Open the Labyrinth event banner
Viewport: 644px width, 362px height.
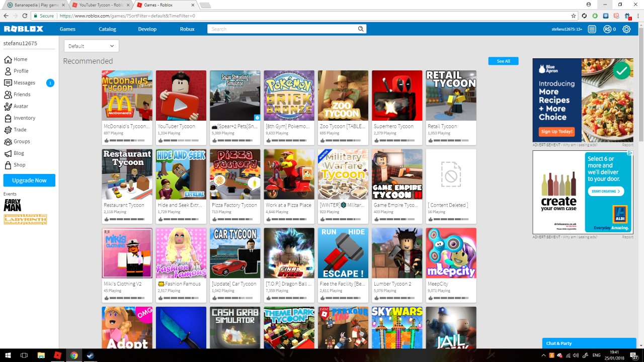[25, 219]
